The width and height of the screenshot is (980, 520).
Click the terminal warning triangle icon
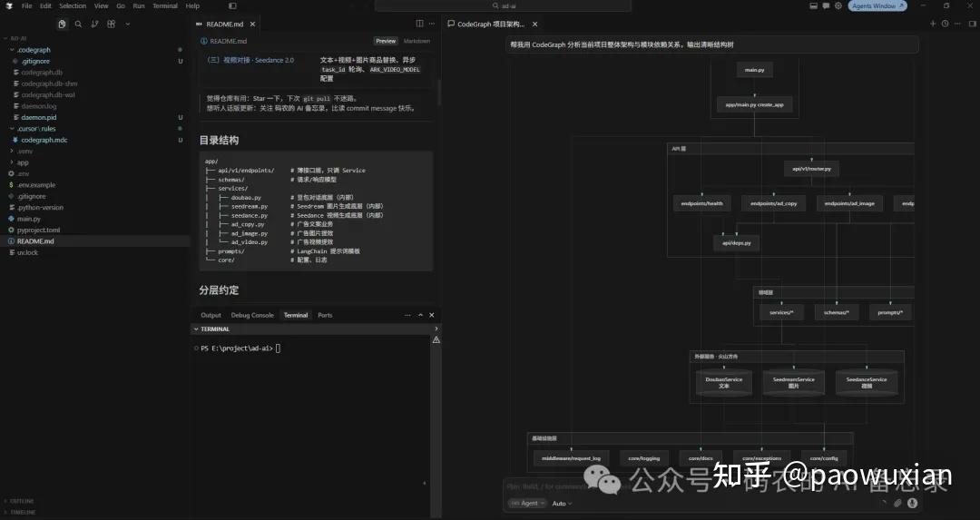pos(436,340)
